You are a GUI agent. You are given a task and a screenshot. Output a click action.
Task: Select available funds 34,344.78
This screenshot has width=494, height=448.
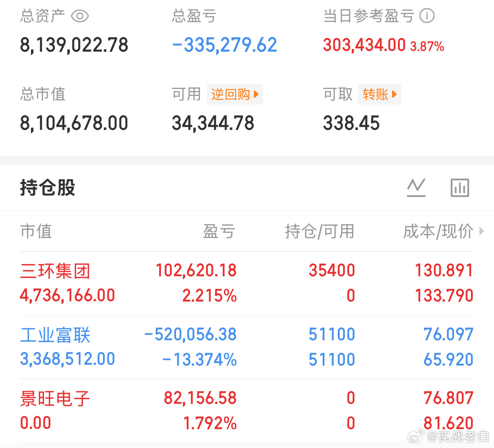[213, 123]
